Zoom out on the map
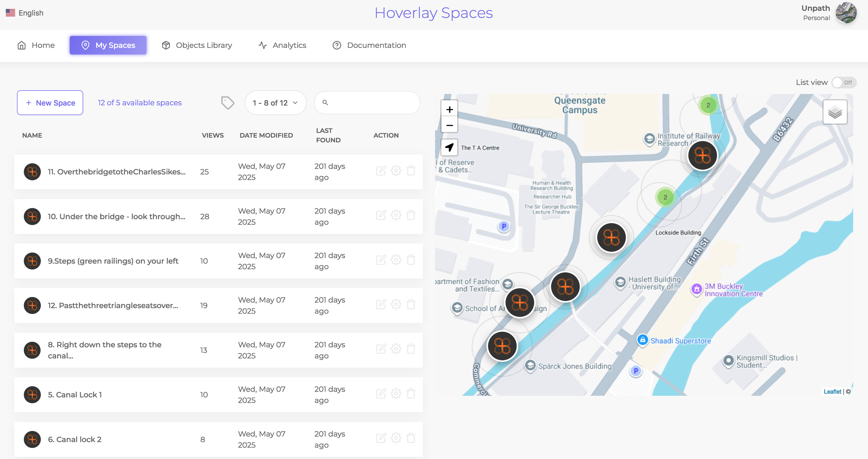 click(x=449, y=125)
